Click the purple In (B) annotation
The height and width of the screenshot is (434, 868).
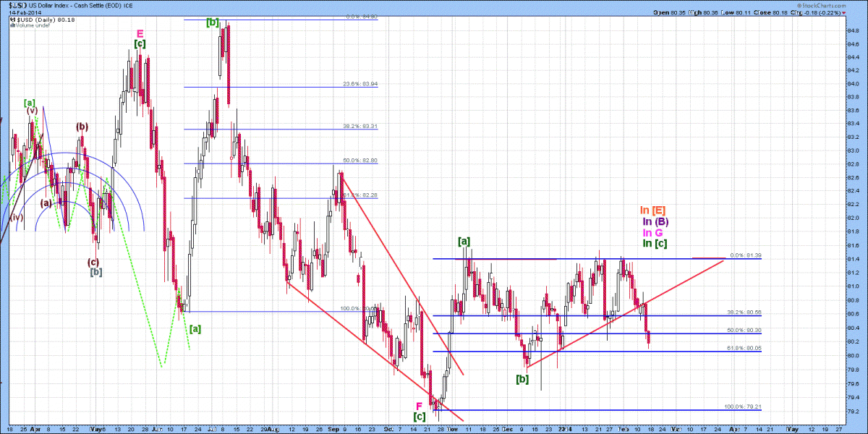pyautogui.click(x=654, y=221)
